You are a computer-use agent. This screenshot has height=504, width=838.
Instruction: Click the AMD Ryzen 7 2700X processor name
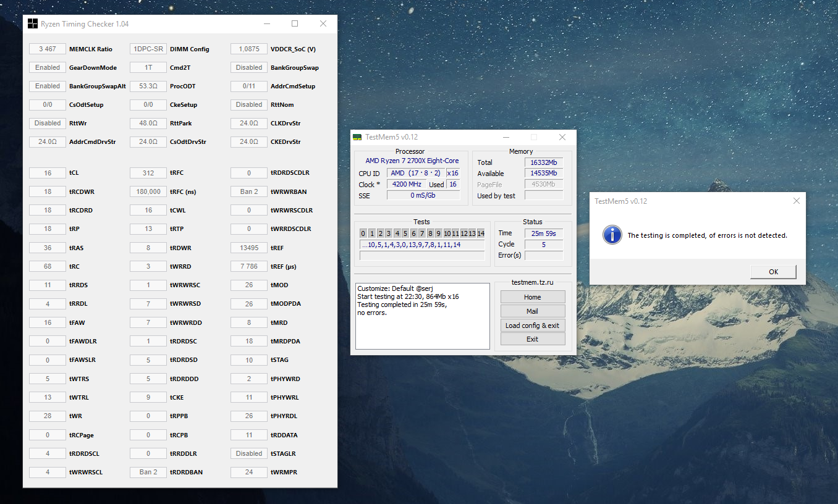coord(412,161)
